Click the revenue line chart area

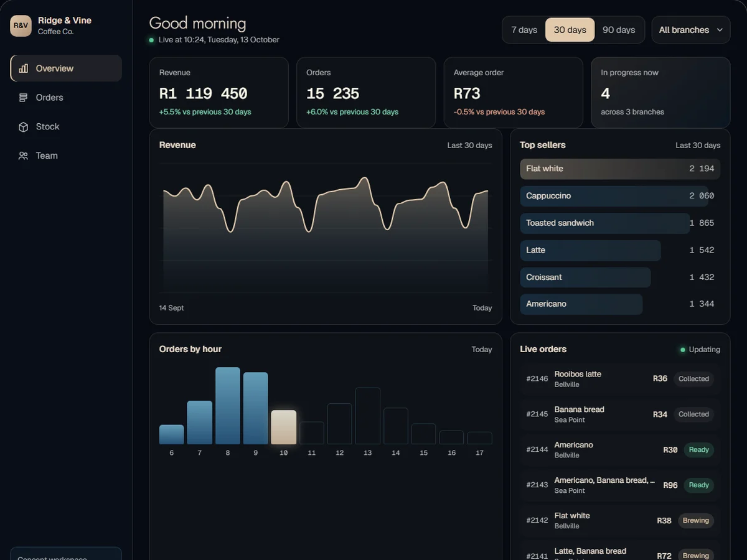click(326, 228)
